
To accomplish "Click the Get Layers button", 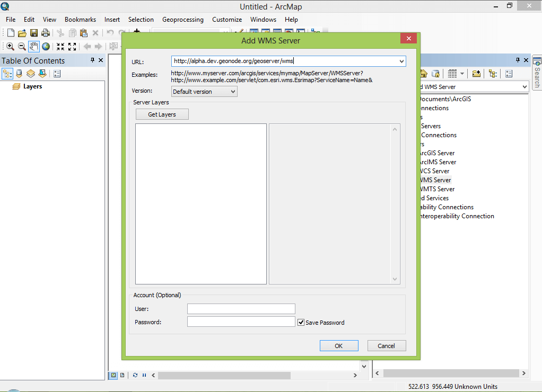I will (x=162, y=114).
